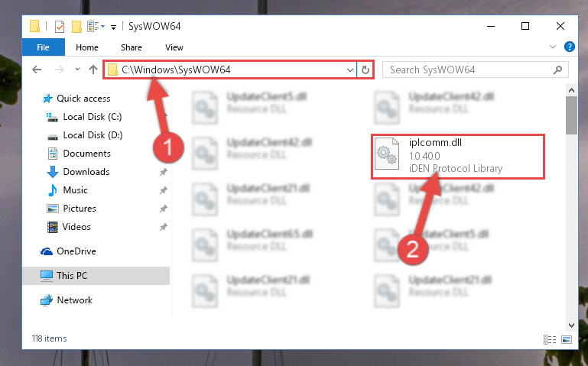Refresh the SysWOW64 folder view
Viewport: 588px width, 366px height.
[365, 70]
